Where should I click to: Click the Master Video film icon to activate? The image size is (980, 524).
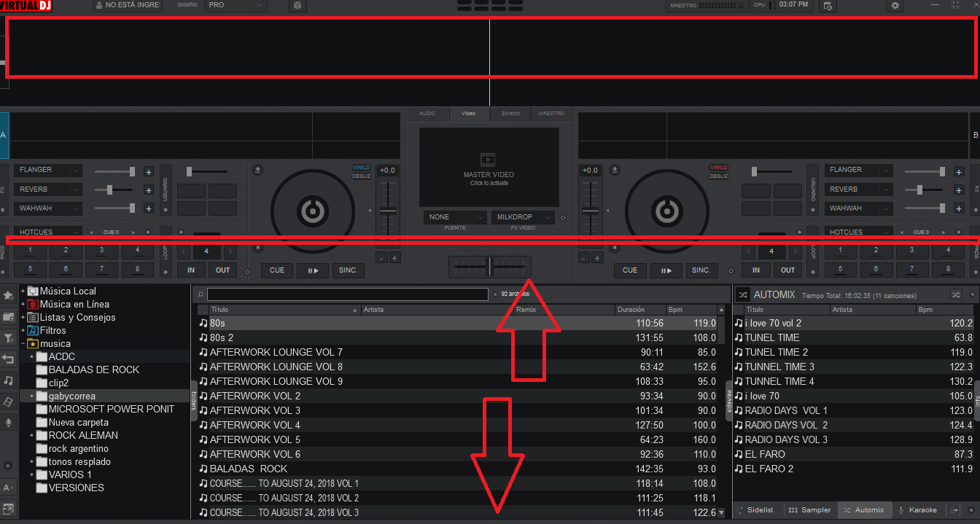pyautogui.click(x=488, y=160)
